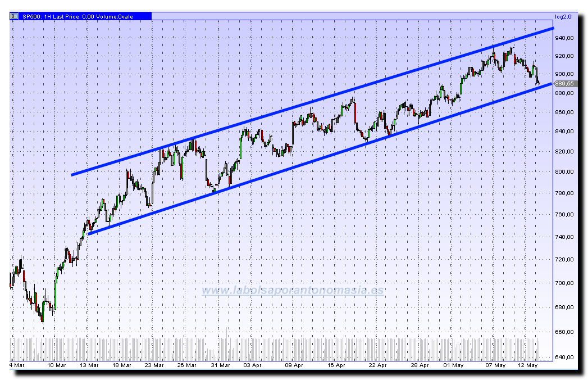Screen dimensions: 588x380
Task: Pick the 12 May date marker
Action: tap(527, 365)
